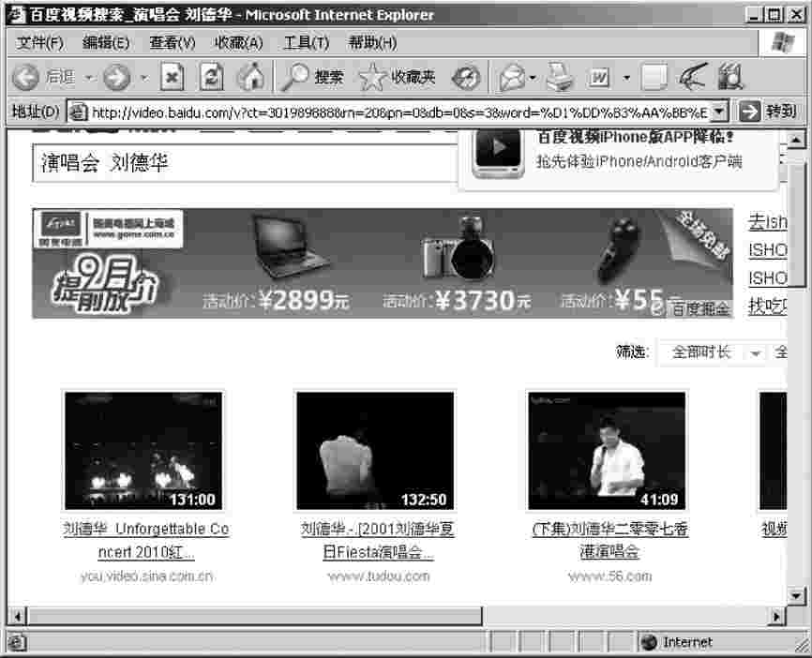Edit the page with the Word icon

(x=600, y=78)
